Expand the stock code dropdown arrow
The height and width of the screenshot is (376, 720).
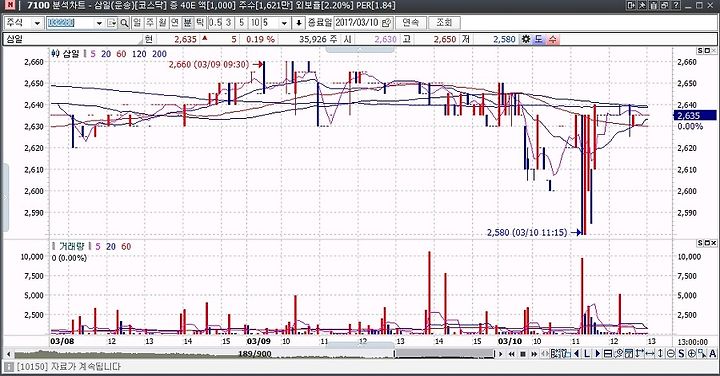[99, 23]
